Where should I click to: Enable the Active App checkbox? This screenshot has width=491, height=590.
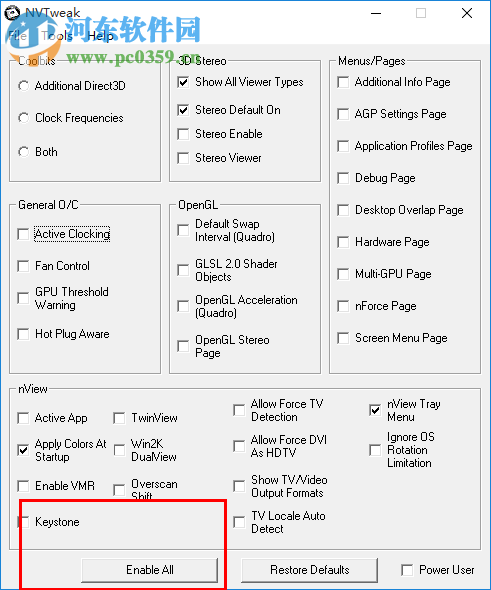click(x=23, y=418)
